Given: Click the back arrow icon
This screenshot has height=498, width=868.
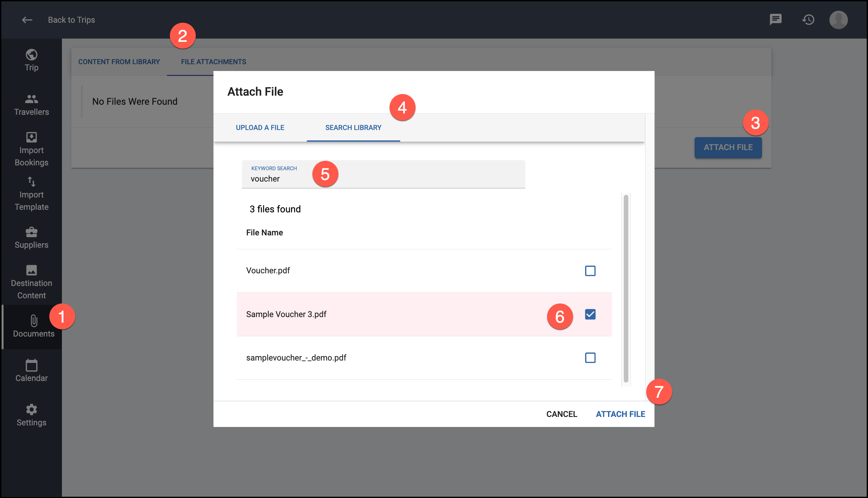Looking at the screenshot, I should [27, 20].
